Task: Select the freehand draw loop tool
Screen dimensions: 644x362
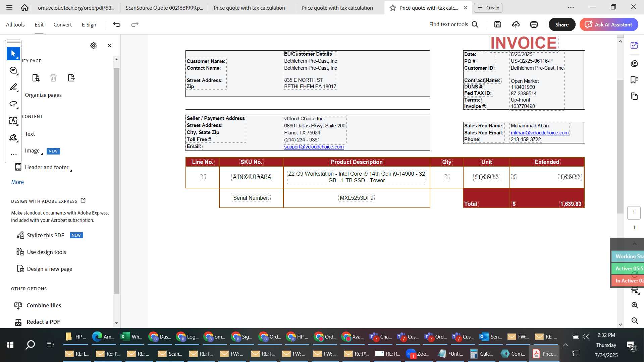Action: coord(13,104)
